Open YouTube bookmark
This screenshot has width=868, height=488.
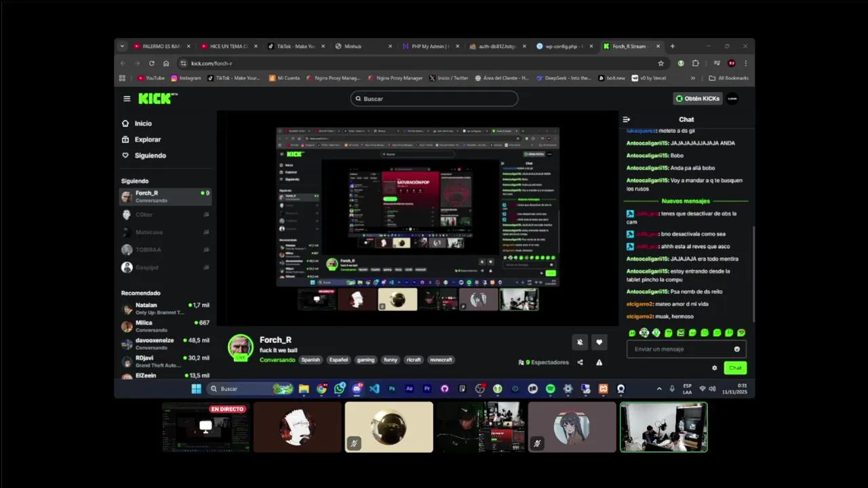(151, 78)
